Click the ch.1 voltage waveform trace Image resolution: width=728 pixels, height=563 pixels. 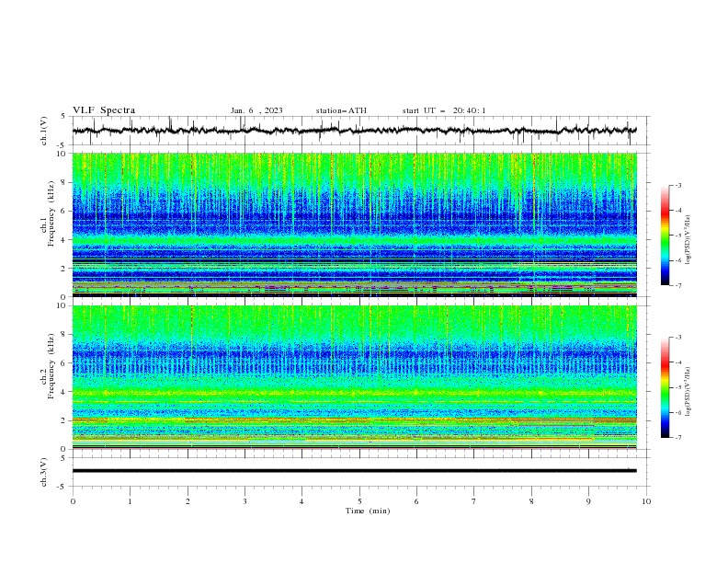354,131
